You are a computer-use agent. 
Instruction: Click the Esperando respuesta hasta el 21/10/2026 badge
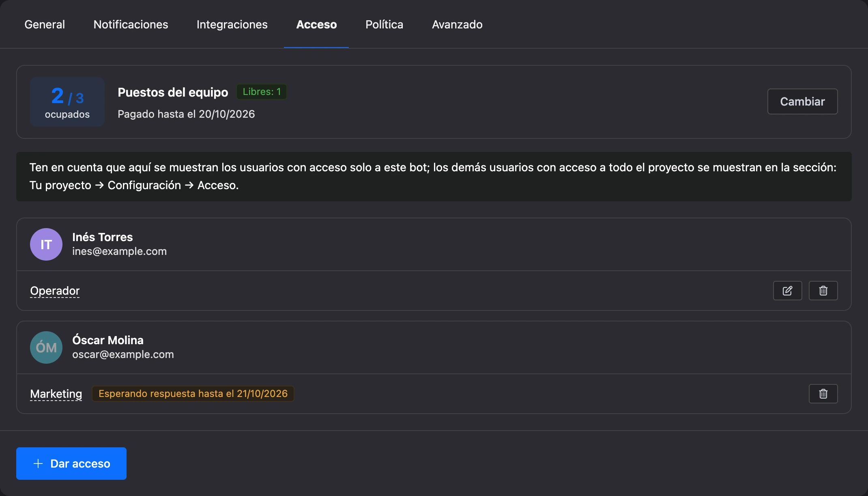(193, 394)
